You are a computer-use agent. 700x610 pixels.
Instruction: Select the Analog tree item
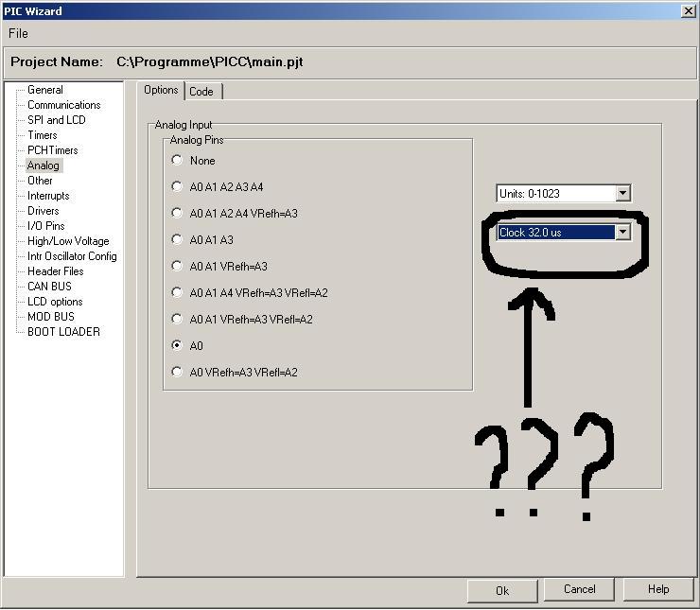coord(44,166)
